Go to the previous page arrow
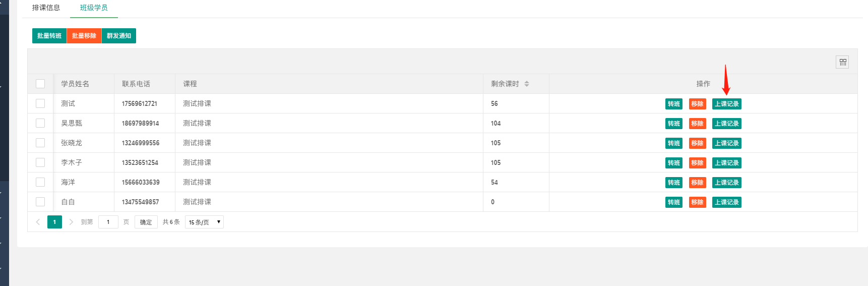Viewport: 868px width, 286px height. pos(38,222)
